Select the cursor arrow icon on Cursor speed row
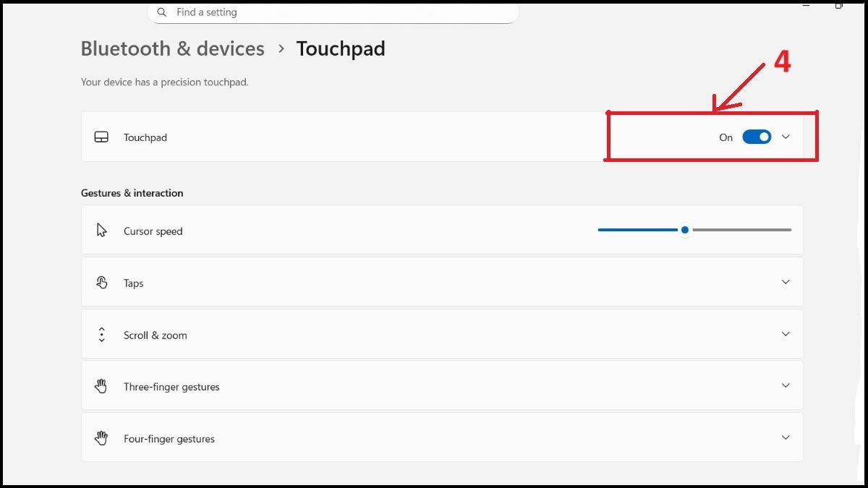Image resolution: width=868 pixels, height=488 pixels. click(101, 230)
